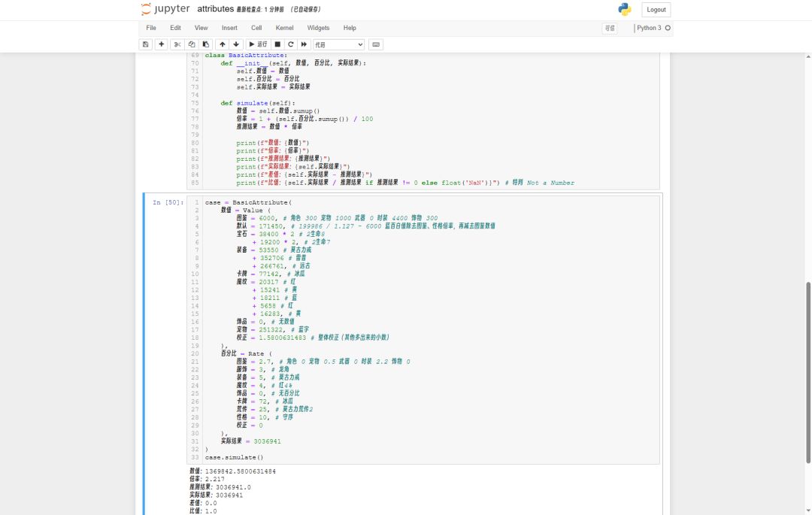The height and width of the screenshot is (515, 812).
Task: Interrupt the kernel with stop icon
Action: tap(277, 44)
